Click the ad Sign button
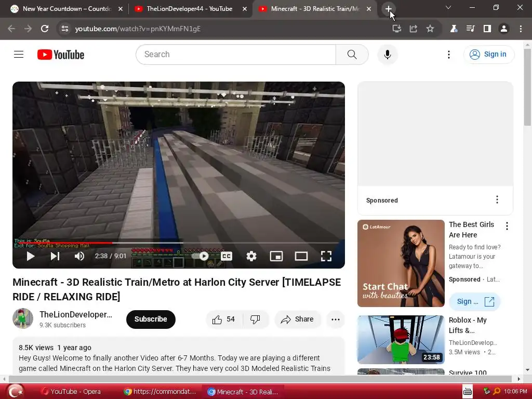 click(475, 302)
